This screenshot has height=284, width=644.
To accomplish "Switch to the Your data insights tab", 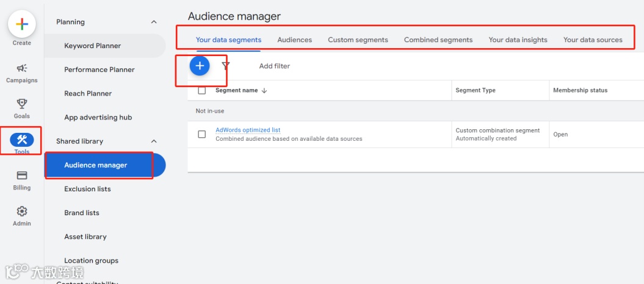I will [518, 40].
